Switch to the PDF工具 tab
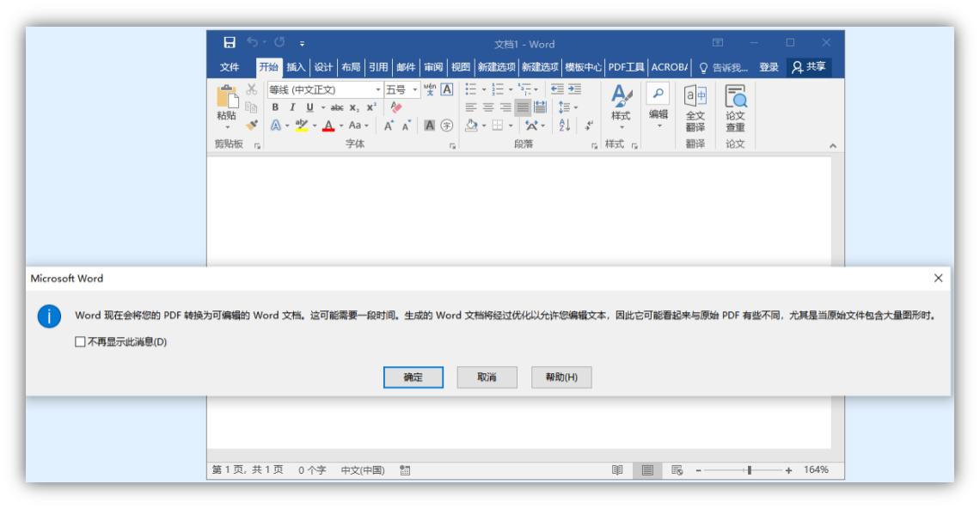Screen dimensions: 980x509 click(x=626, y=67)
